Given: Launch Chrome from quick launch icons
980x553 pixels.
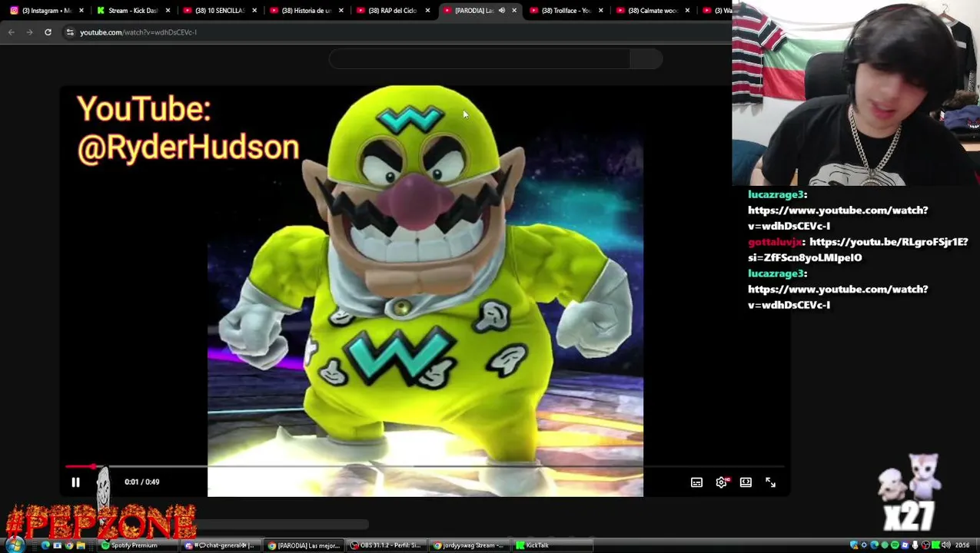Looking at the screenshot, I should (x=68, y=545).
